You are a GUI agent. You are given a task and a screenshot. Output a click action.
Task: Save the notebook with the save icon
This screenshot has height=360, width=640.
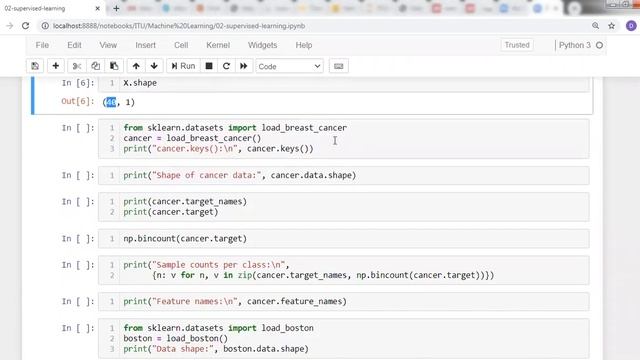(x=35, y=66)
